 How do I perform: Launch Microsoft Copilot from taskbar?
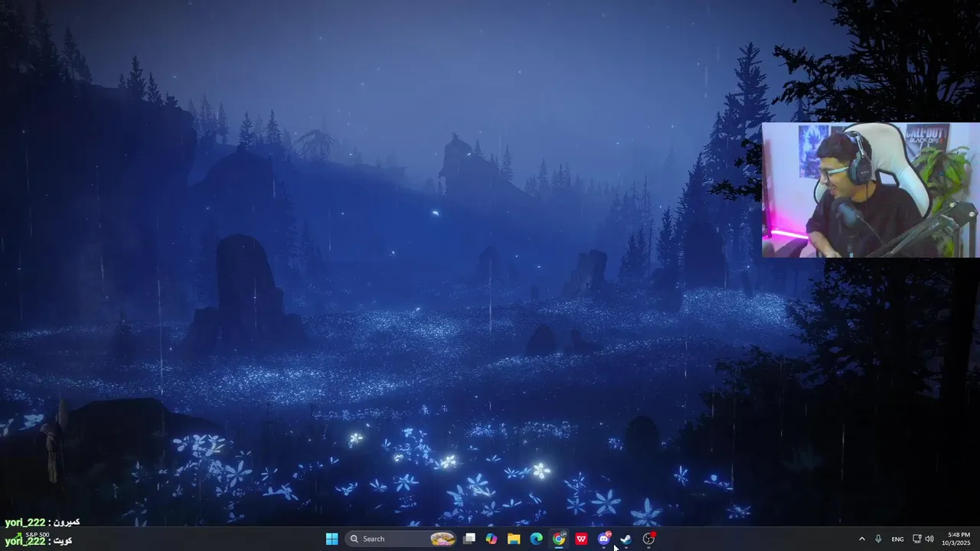click(492, 539)
